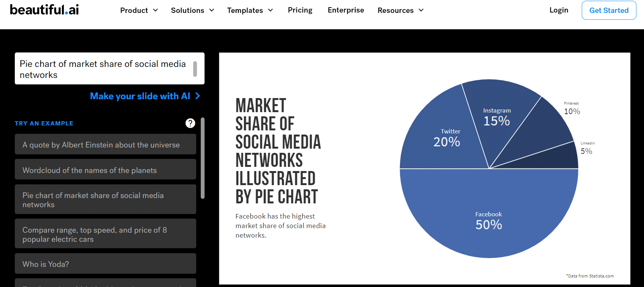This screenshot has height=287, width=644.
Task: Select the Albert Einstein quote example
Action: point(105,144)
